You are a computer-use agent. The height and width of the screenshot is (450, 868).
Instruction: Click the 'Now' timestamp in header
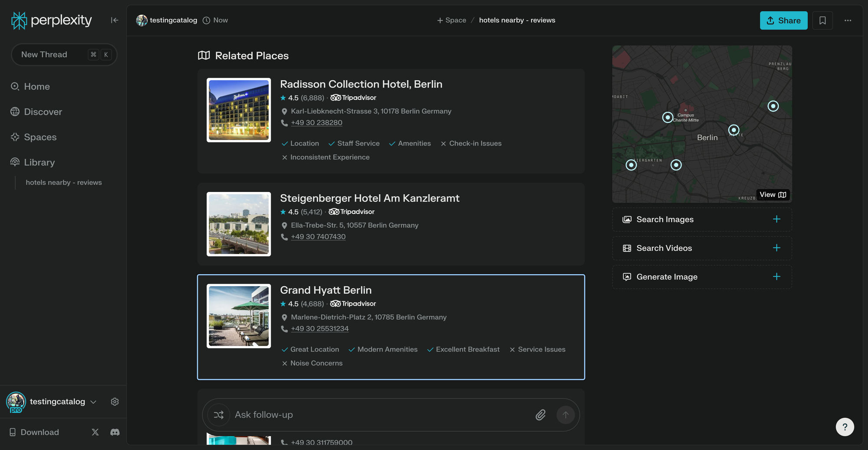click(x=215, y=20)
